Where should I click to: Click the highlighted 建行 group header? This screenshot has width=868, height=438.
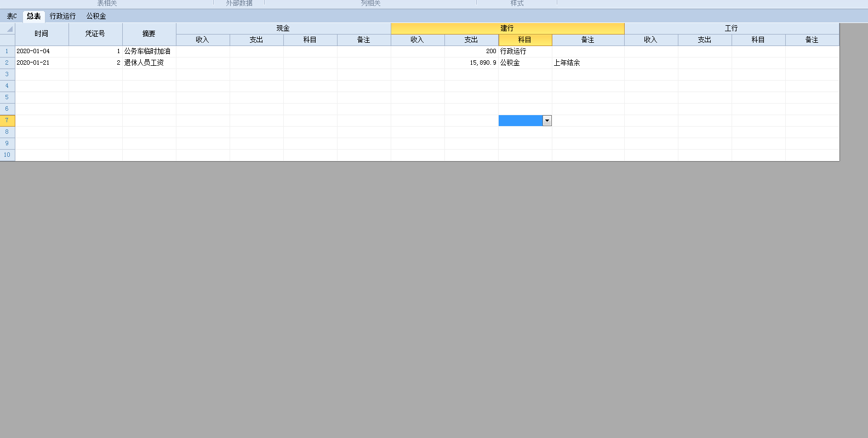tap(507, 29)
